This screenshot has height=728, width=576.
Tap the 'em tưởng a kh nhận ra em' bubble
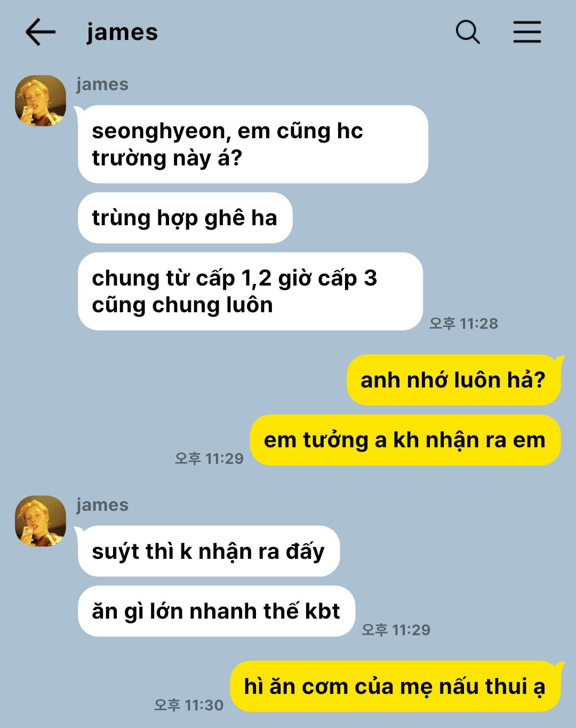(x=405, y=440)
